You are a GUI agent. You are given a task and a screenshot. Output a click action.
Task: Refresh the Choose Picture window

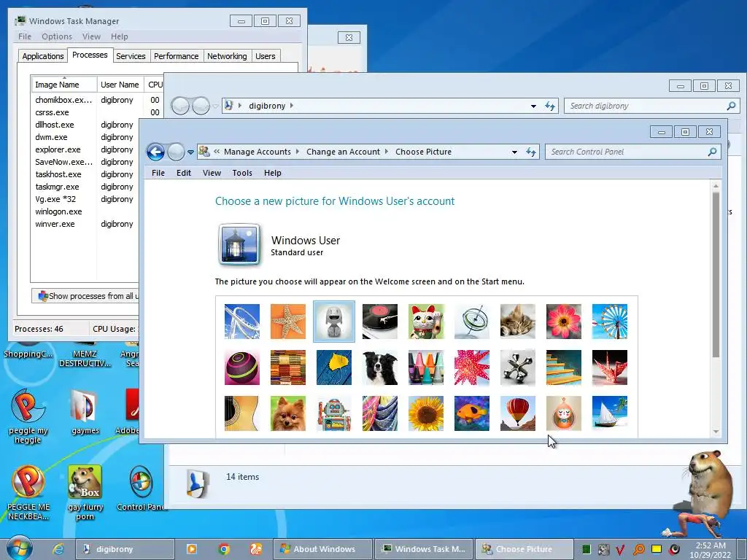(531, 152)
